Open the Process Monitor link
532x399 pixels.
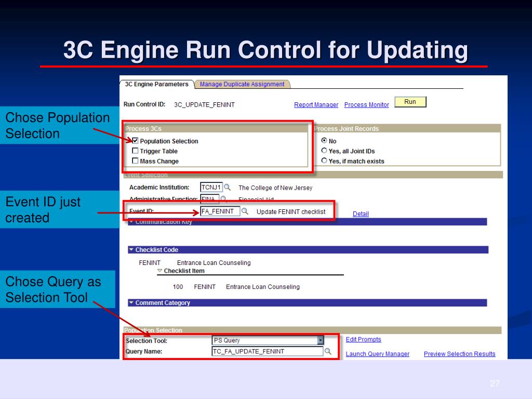click(366, 105)
